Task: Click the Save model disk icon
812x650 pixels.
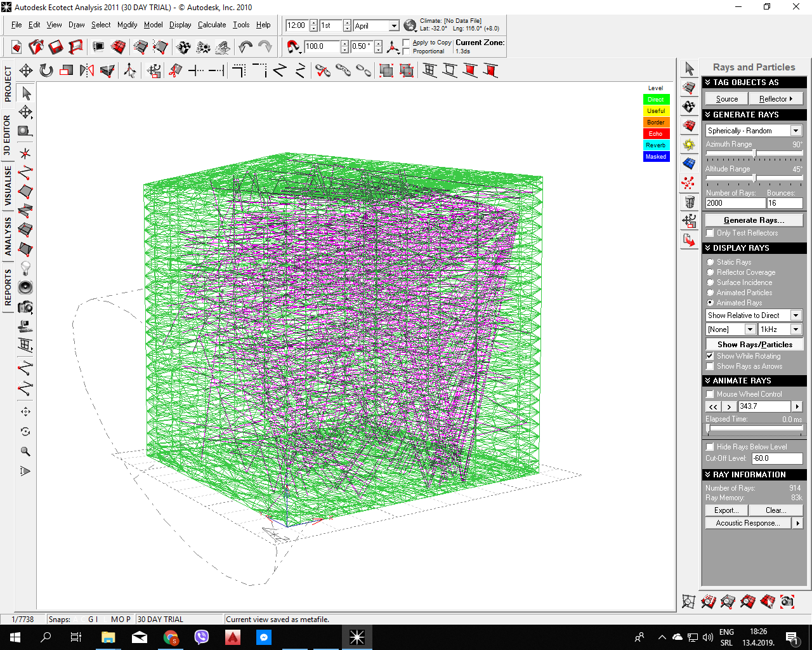Action: click(x=56, y=47)
